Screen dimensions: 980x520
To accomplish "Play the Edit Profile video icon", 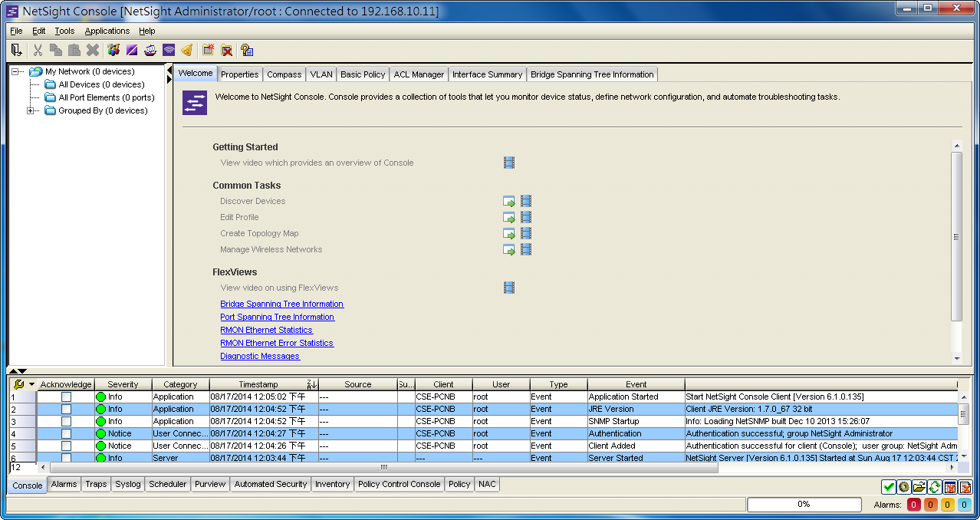I will [x=526, y=217].
